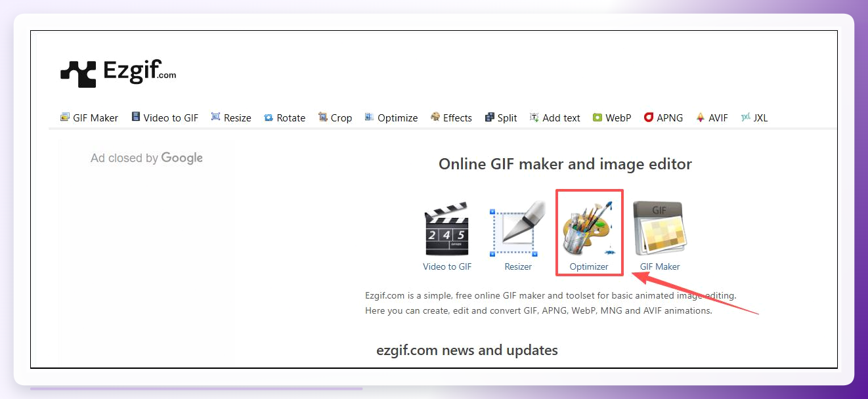
Task: Click the JXL menu icon
Action: point(745,117)
